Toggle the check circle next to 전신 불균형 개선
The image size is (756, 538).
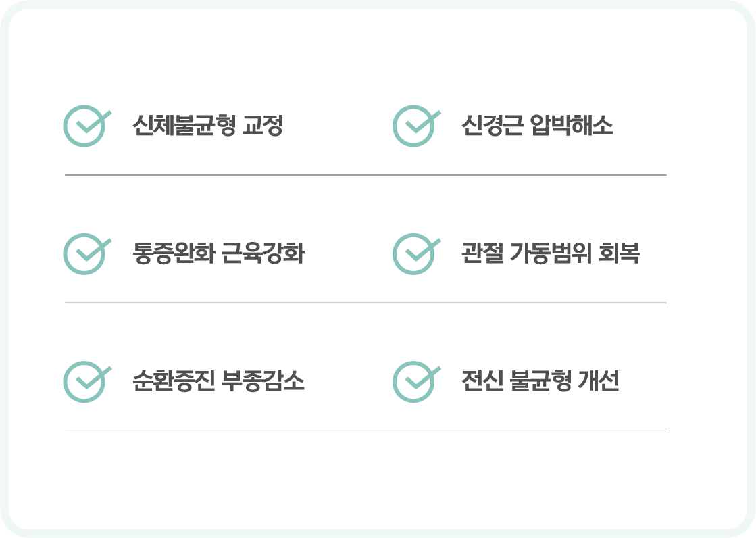point(414,383)
